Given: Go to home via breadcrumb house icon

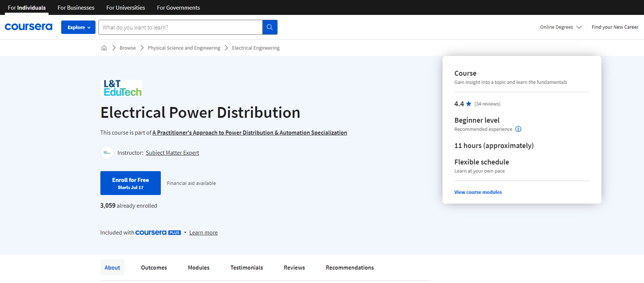Looking at the screenshot, I should (104, 48).
